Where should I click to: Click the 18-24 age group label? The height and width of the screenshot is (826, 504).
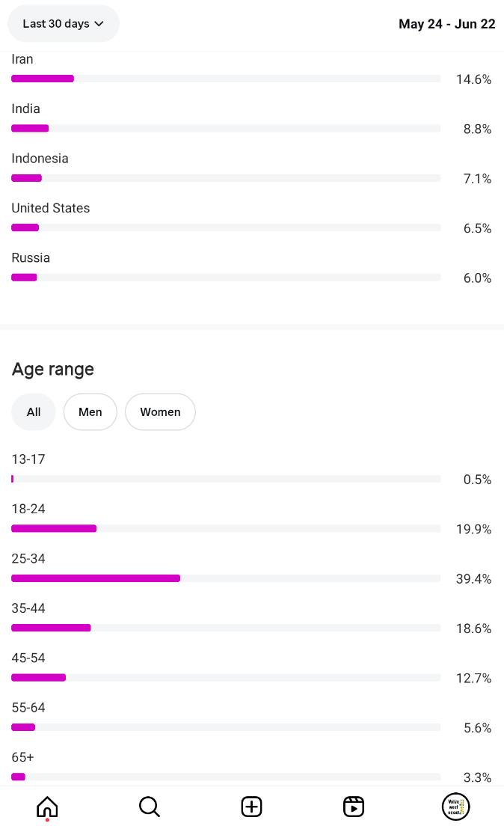tap(28, 509)
